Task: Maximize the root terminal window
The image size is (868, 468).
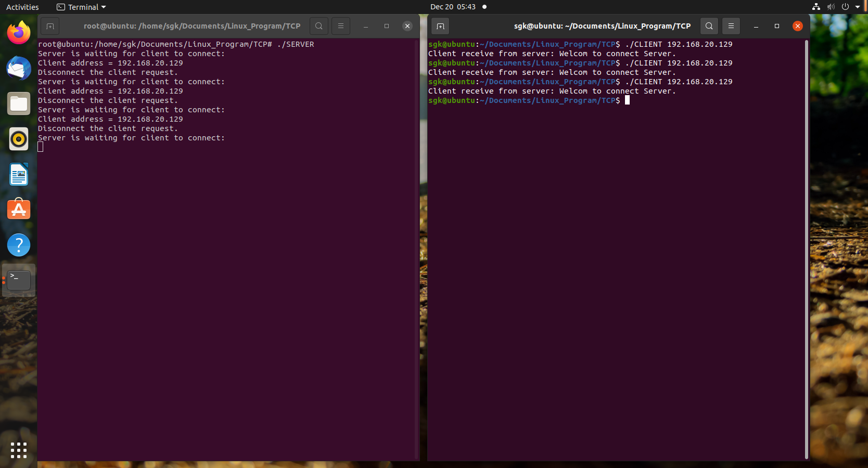Action: click(387, 26)
